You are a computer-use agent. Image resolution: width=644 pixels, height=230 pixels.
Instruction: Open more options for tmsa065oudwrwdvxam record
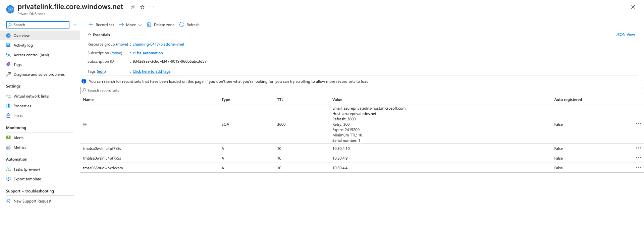click(638, 168)
